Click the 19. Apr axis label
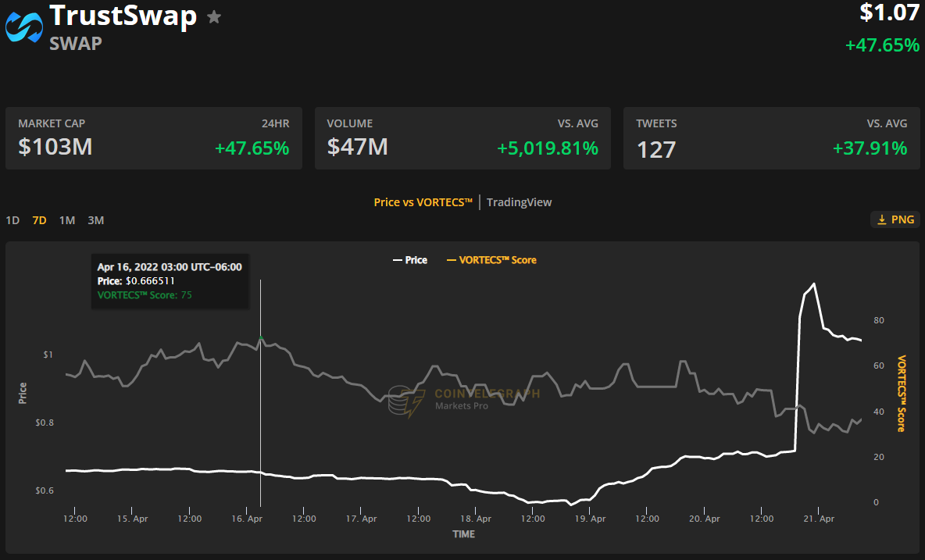Screen dimensions: 925x560 591,519
